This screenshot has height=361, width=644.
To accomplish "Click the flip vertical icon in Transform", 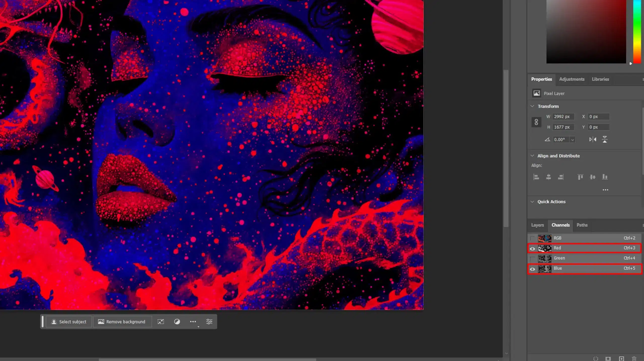I will pos(606,139).
